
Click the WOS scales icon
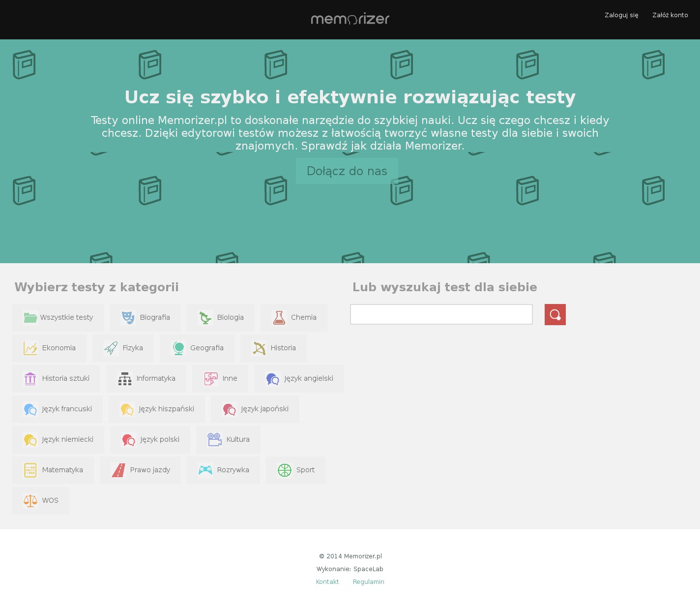pos(30,501)
